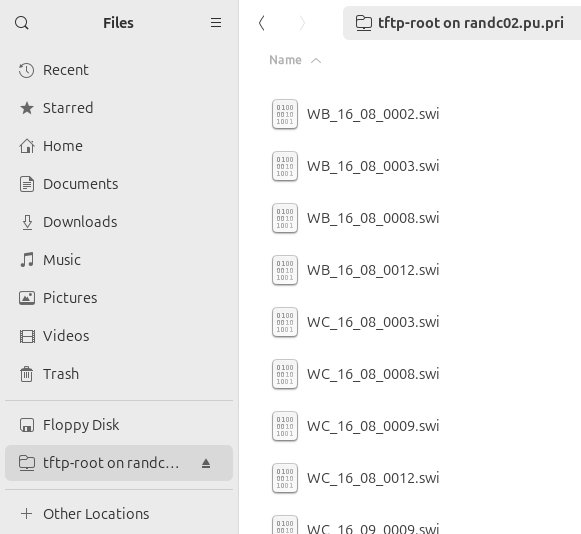
Task: Open the Documents folder in the sidebar
Action: 119,184
